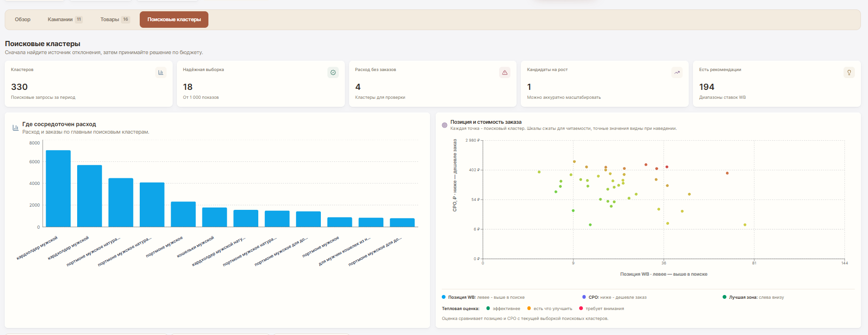Screen dimensions: 868x335
Task: Click the 144 label on the position axis
Action: (844, 263)
